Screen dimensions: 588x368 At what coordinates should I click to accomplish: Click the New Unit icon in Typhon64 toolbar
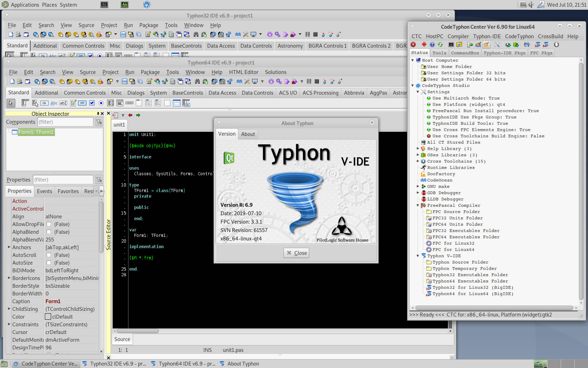click(20, 81)
